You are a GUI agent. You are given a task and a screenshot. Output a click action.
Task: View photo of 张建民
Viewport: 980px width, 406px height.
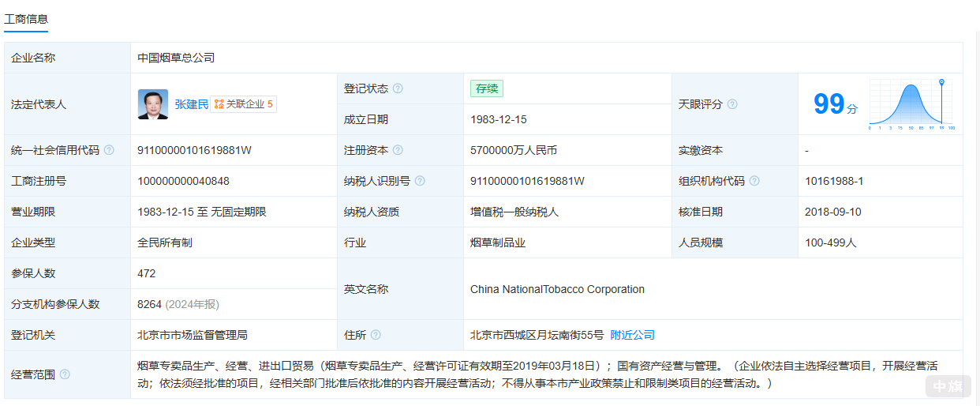coord(153,104)
